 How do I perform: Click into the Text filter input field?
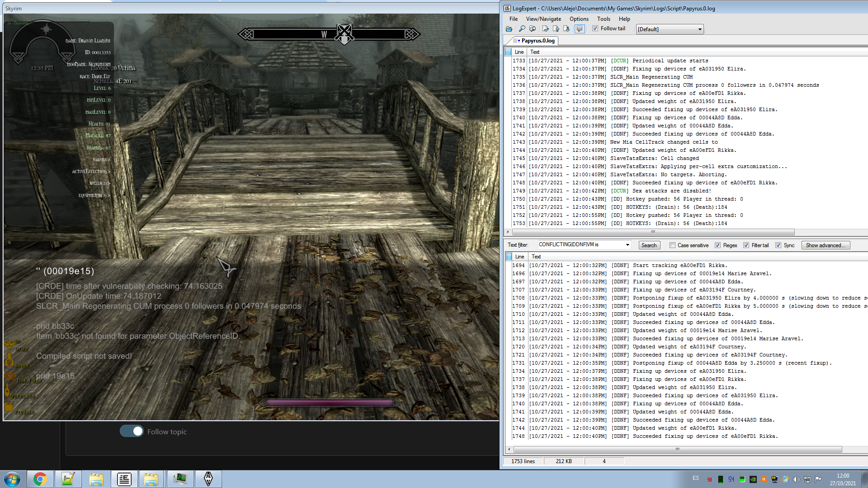point(580,245)
